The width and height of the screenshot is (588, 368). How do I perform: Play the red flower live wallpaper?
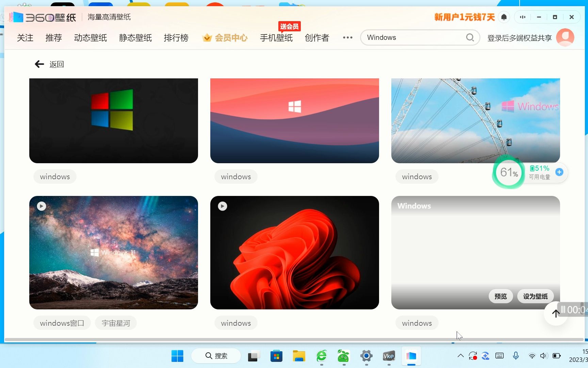tap(223, 206)
